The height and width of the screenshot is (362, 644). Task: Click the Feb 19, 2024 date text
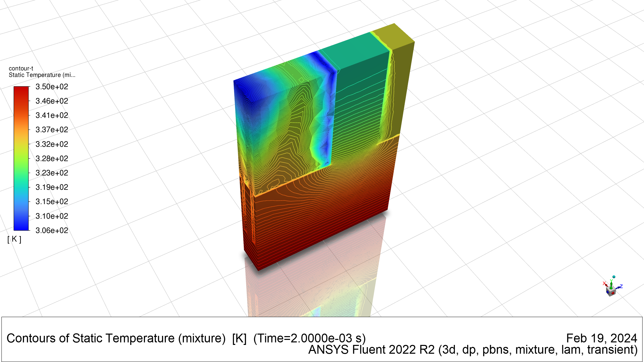[602, 338]
